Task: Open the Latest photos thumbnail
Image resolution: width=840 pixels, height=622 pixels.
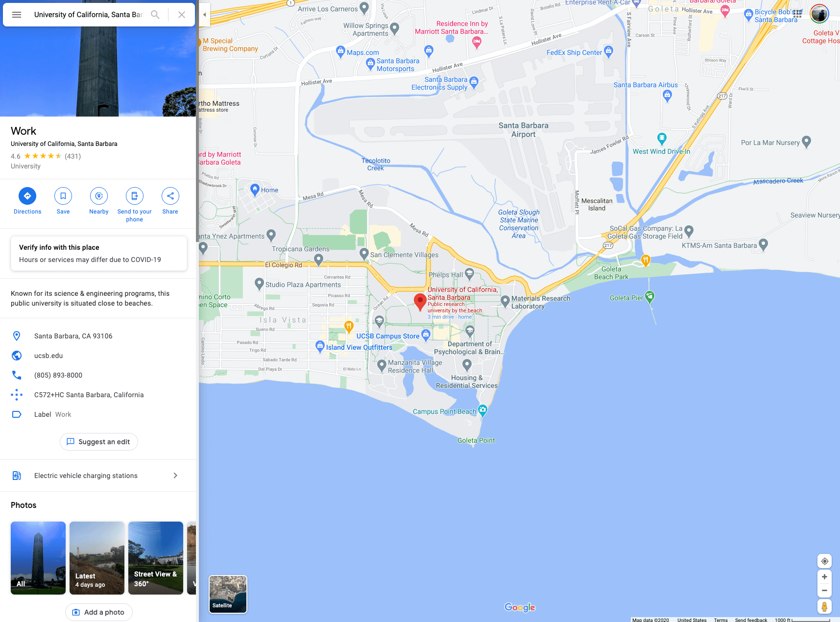Action: pyautogui.click(x=97, y=558)
